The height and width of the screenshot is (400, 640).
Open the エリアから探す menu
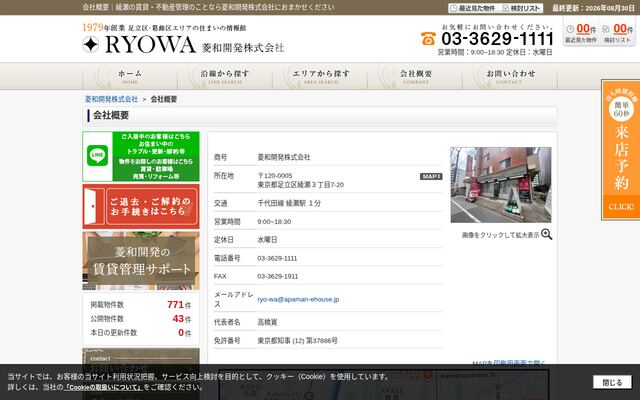tap(320, 76)
